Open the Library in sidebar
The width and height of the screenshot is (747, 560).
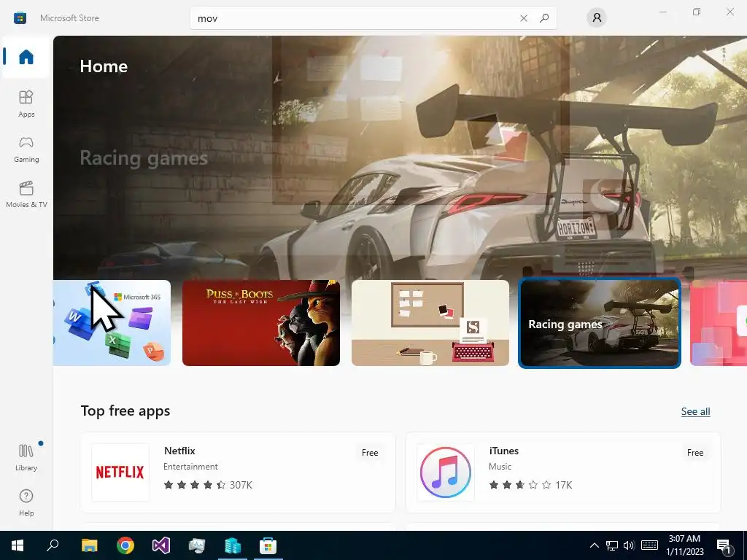26,457
